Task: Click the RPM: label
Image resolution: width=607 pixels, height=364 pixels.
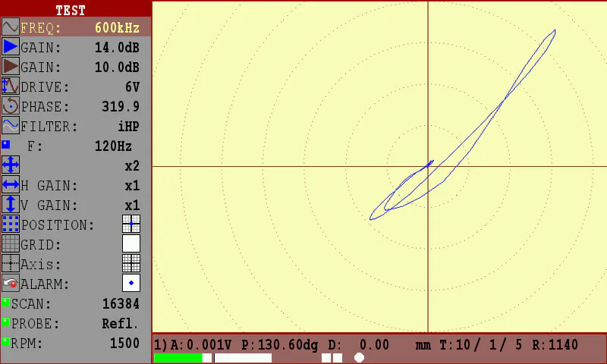Action: (27, 344)
